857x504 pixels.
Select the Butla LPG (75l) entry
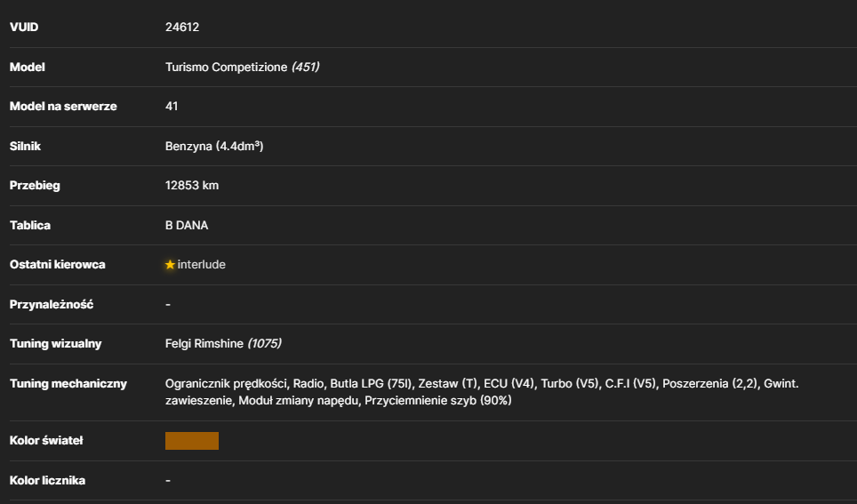371,384
